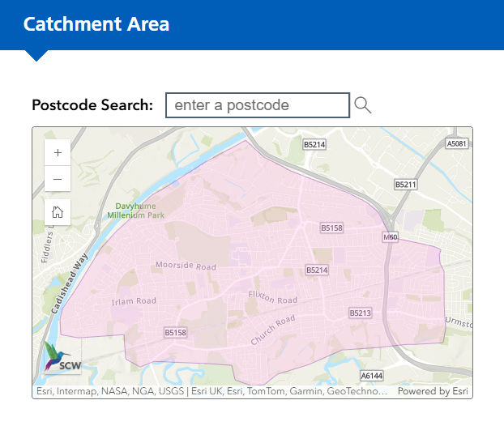Click the Catchment Area heading
Viewport: 504px width, 430px height.
click(x=96, y=23)
